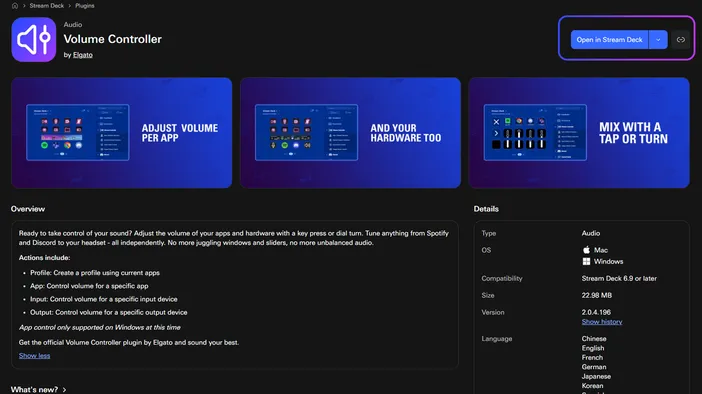Copy the plugin link via link icon
702x394 pixels.
(681, 40)
